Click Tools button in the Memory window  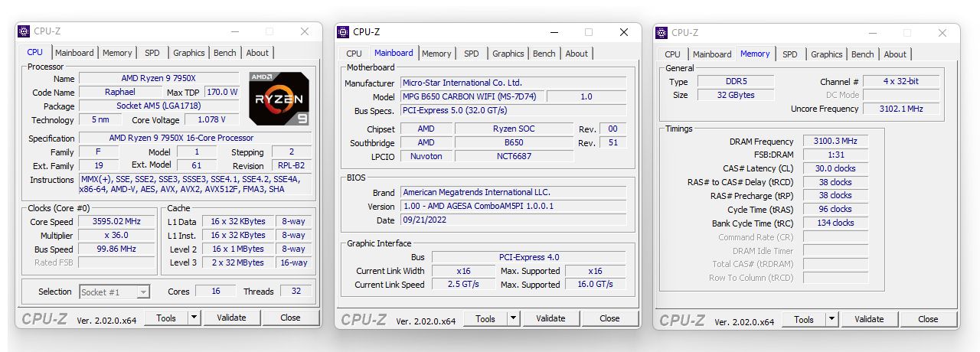(804, 319)
